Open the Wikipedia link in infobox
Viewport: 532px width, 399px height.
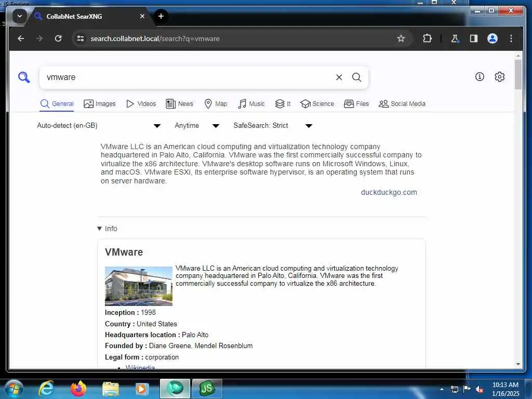pyautogui.click(x=140, y=367)
